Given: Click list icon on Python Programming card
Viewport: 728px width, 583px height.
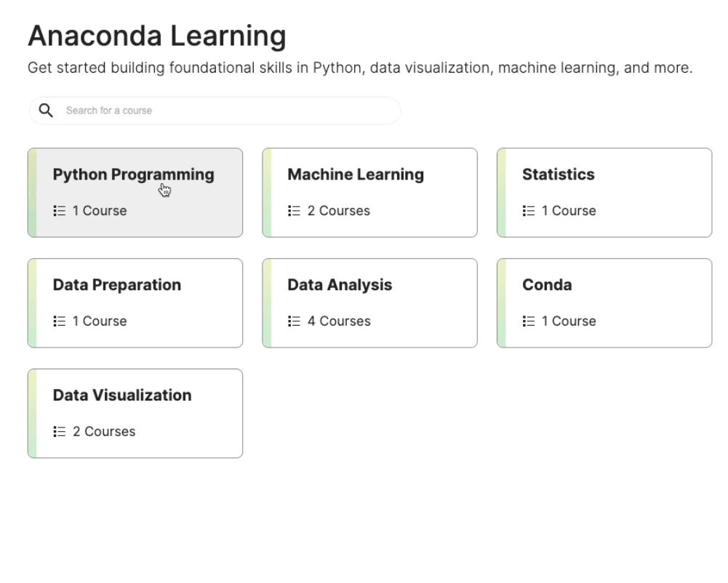Looking at the screenshot, I should tap(60, 211).
